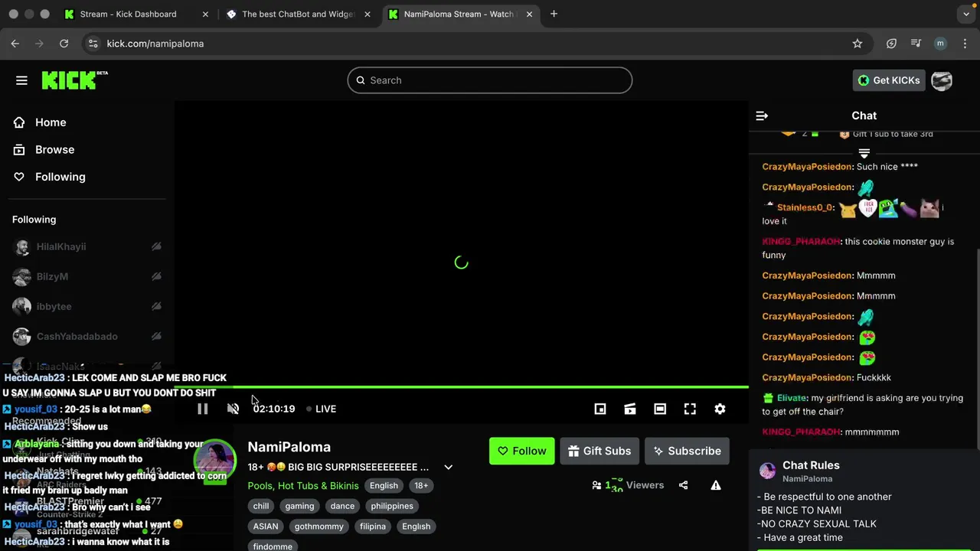Screen dimensions: 980x551
Task: Open Pools, Hot Tubs & Bikinis category
Action: [303, 486]
